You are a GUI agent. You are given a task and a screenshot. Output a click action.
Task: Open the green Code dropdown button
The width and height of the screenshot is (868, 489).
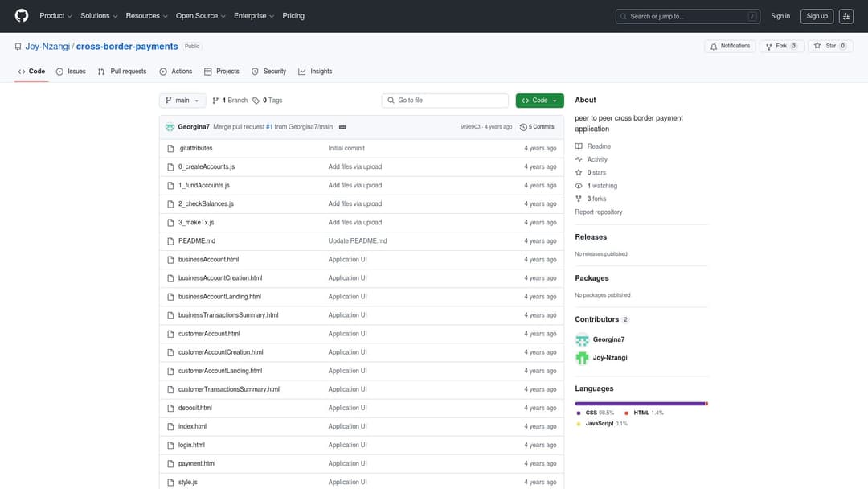pos(540,101)
